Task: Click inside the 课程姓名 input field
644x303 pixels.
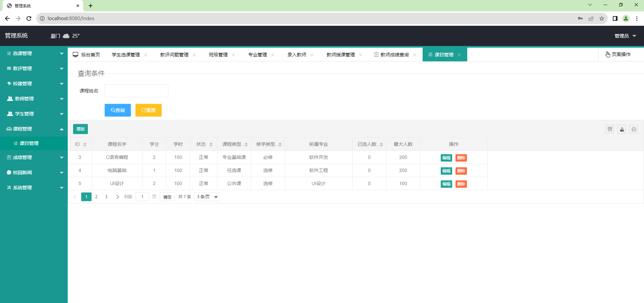Action: click(x=136, y=91)
